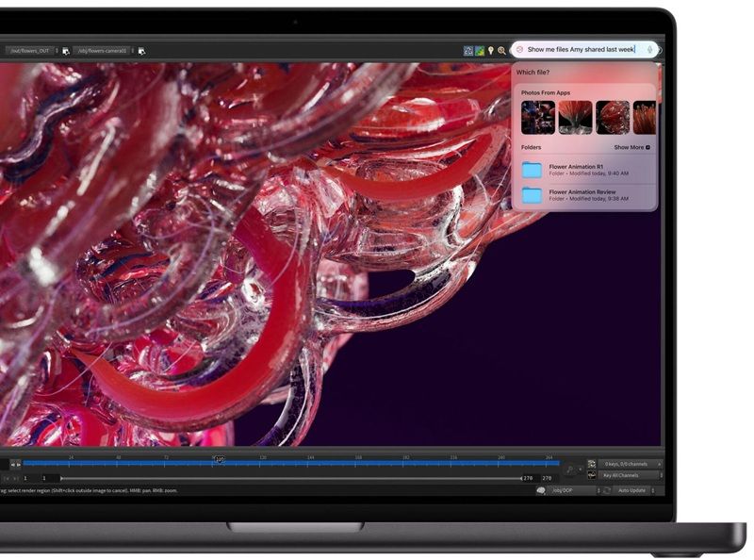Click Show More link beside Folders
Viewport: 754px width, 560px height.
point(631,147)
